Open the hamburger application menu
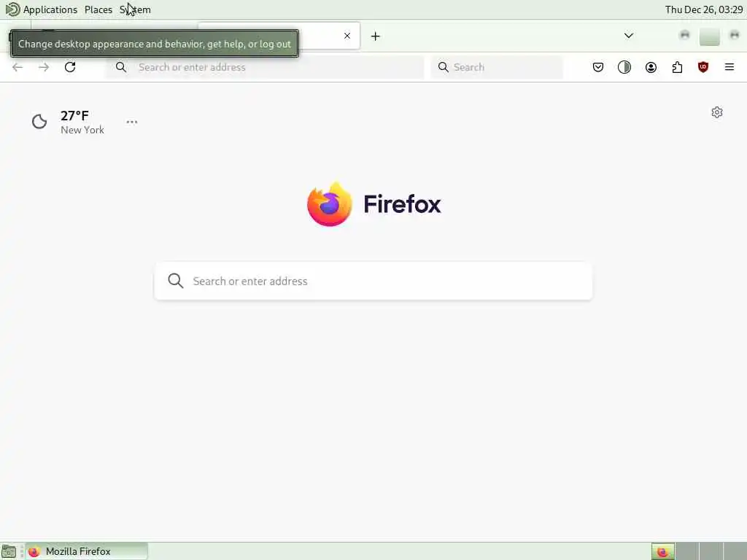The width and height of the screenshot is (747, 560). 729,67
